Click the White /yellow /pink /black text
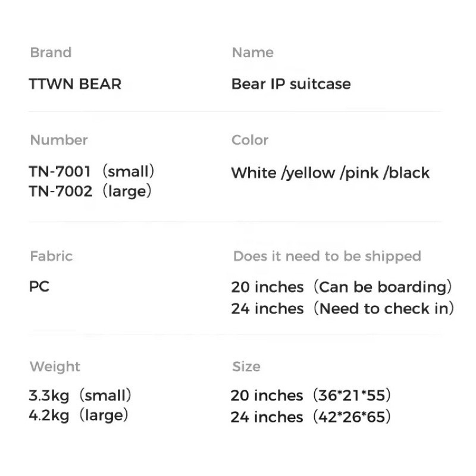The image size is (476, 476). click(x=330, y=173)
